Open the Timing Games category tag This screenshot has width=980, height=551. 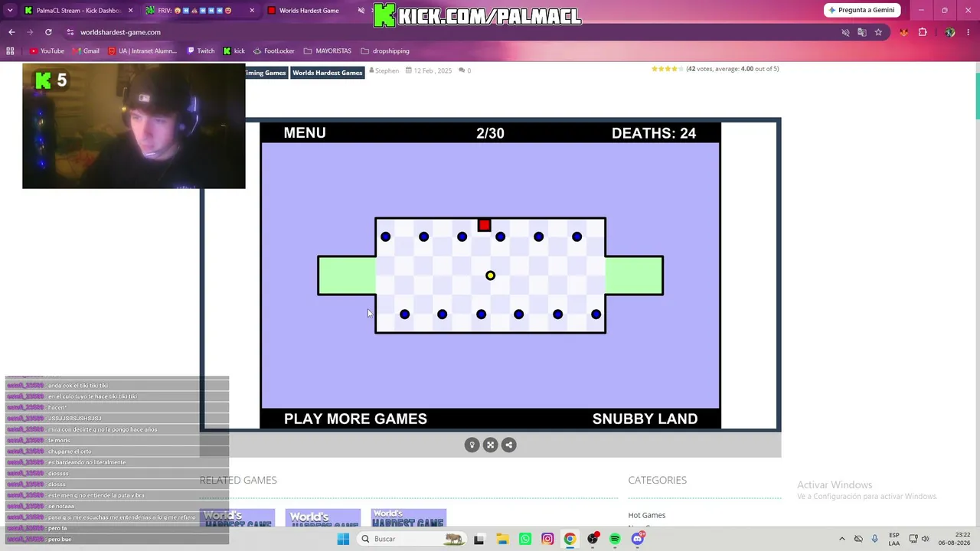click(266, 73)
